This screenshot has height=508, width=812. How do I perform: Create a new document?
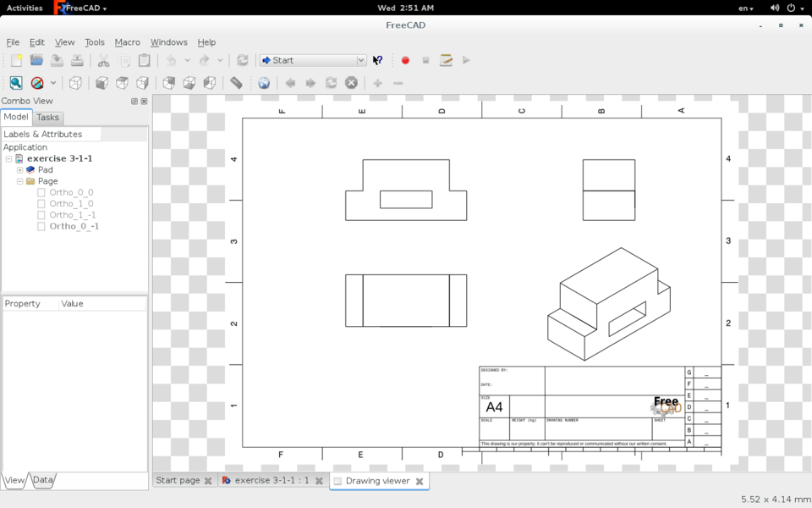[x=14, y=60]
